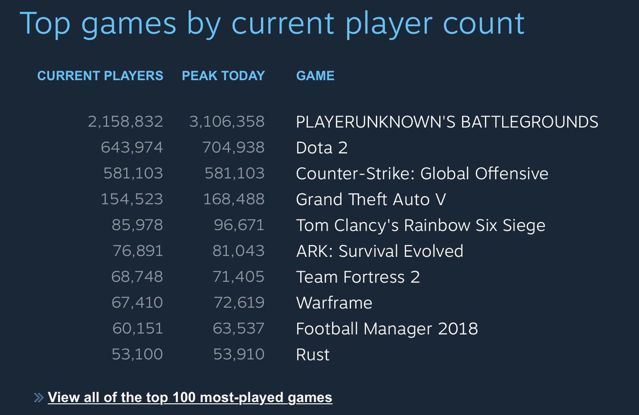The height and width of the screenshot is (415, 639).
Task: Click the Warframe game title
Action: point(334,302)
